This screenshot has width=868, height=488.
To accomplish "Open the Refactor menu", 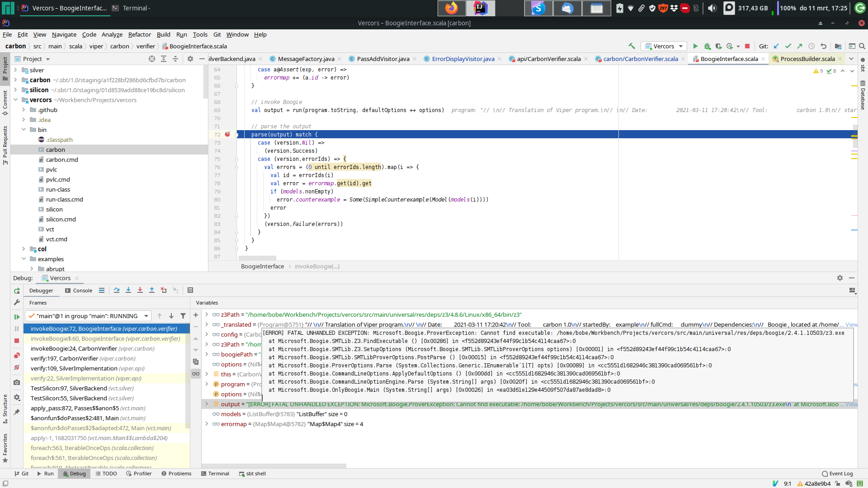I will 139,34.
